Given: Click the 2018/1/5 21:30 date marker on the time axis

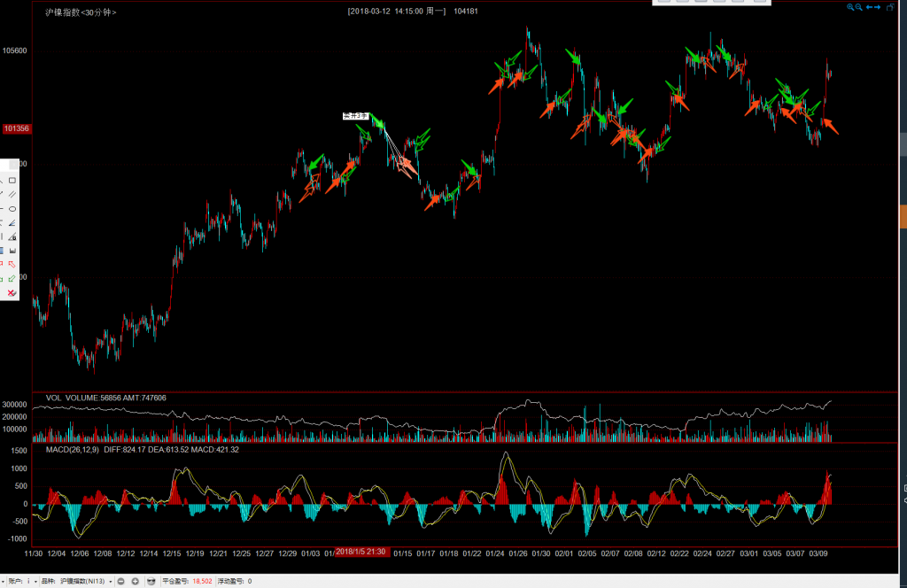Looking at the screenshot, I should [x=360, y=552].
